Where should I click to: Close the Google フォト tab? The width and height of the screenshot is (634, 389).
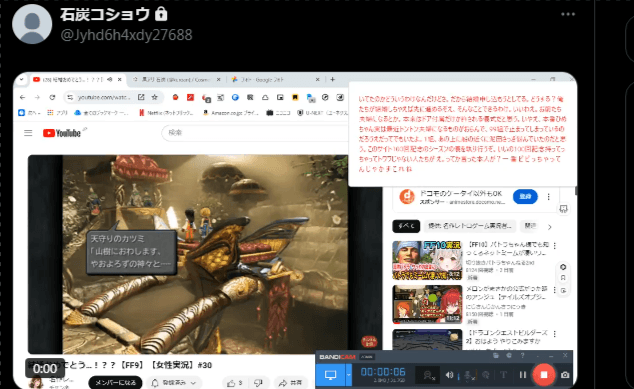[x=317, y=80]
